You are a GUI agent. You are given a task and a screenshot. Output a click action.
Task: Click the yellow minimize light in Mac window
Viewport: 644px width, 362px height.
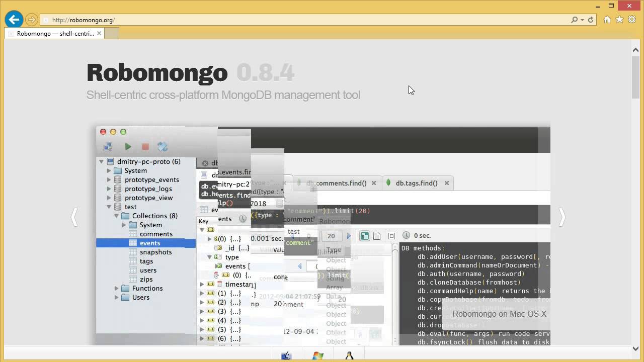(113, 132)
